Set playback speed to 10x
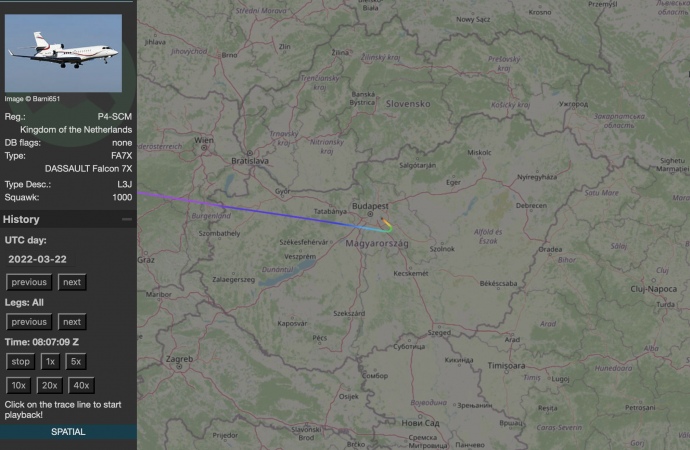 (x=18, y=386)
